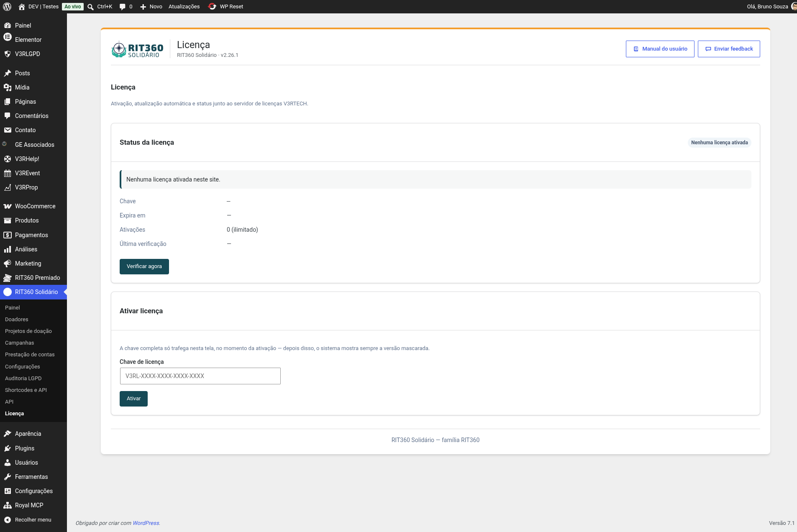The image size is (797, 532).
Task: Open the Campanhas submenu item
Action: tap(20, 343)
